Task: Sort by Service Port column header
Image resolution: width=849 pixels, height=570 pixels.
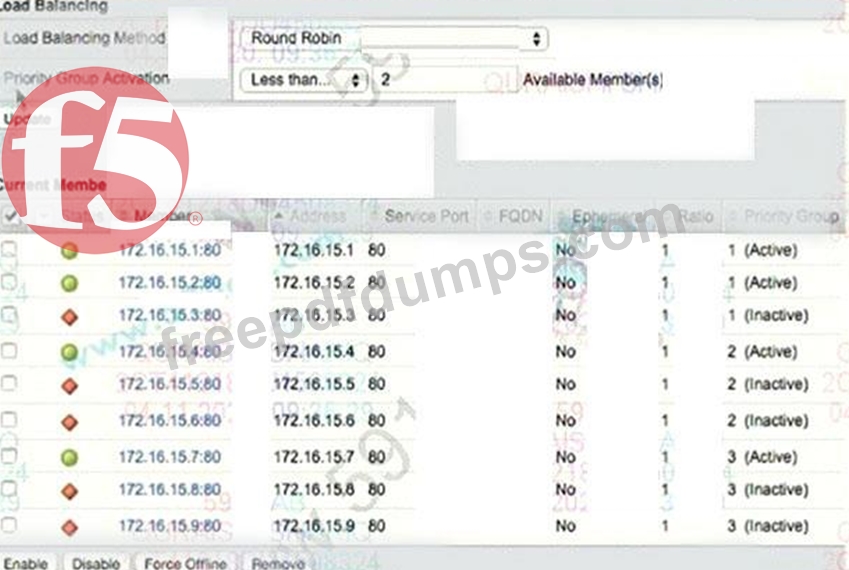Action: (425, 216)
